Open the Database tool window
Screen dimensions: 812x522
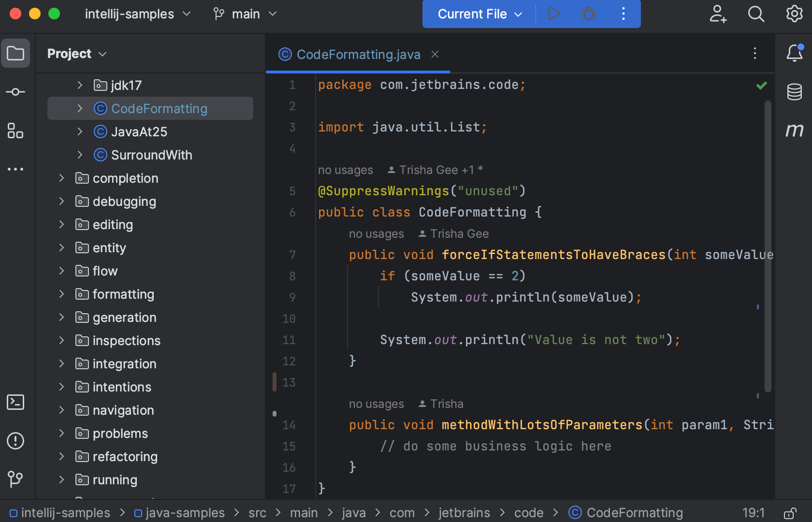794,92
